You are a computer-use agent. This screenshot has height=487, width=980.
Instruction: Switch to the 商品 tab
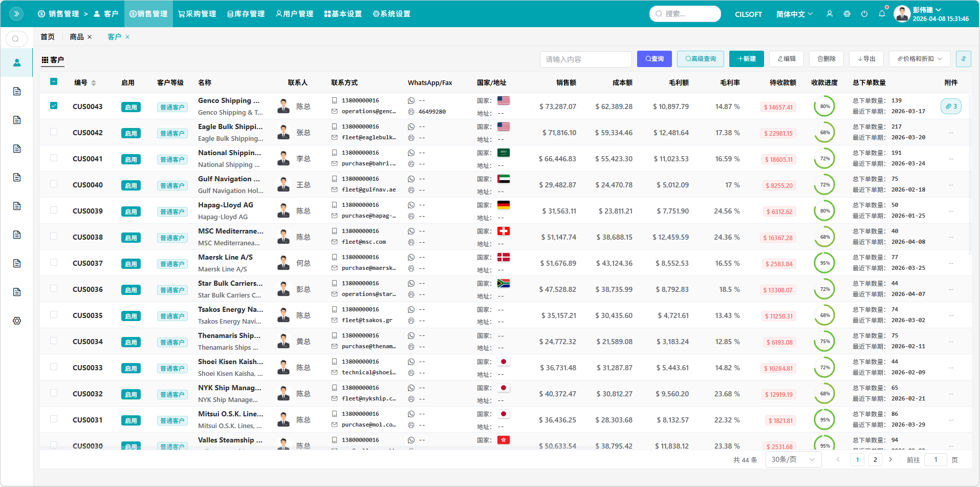pyautogui.click(x=77, y=37)
